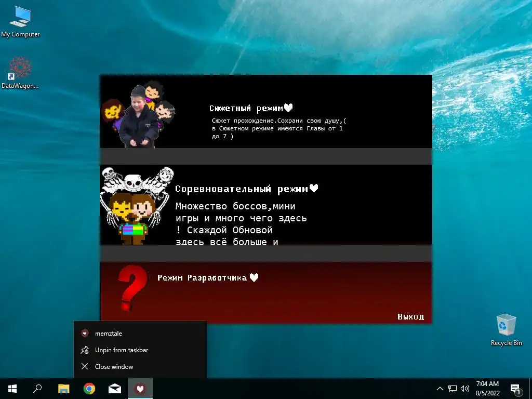Click the memztale heart taskbar icon
The height and width of the screenshot is (399, 532).
click(140, 389)
